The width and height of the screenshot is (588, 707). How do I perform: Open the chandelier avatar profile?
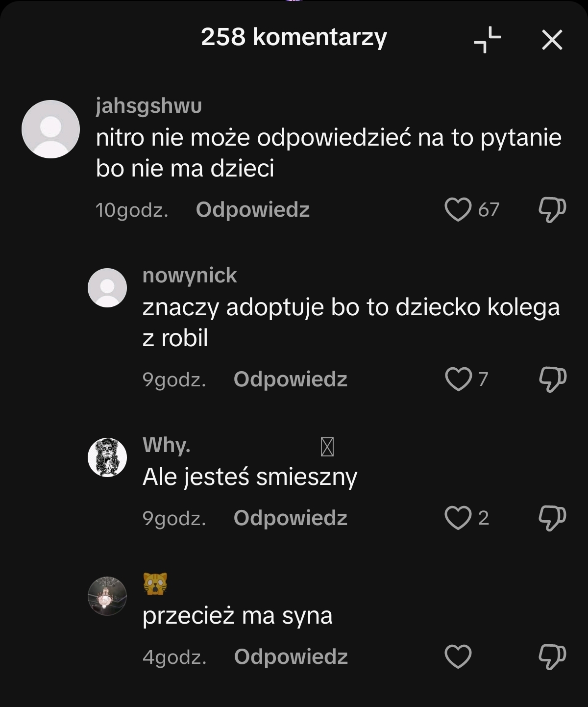pyautogui.click(x=107, y=596)
